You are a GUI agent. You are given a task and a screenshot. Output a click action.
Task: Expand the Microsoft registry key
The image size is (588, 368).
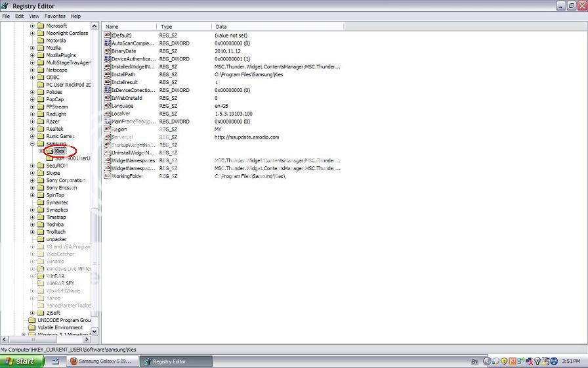click(x=32, y=26)
